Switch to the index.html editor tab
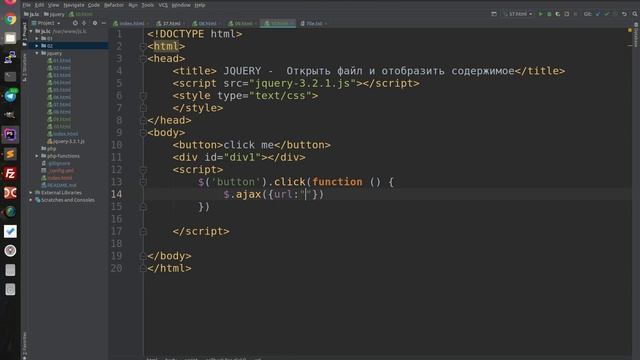The width and height of the screenshot is (640, 360). click(131, 24)
